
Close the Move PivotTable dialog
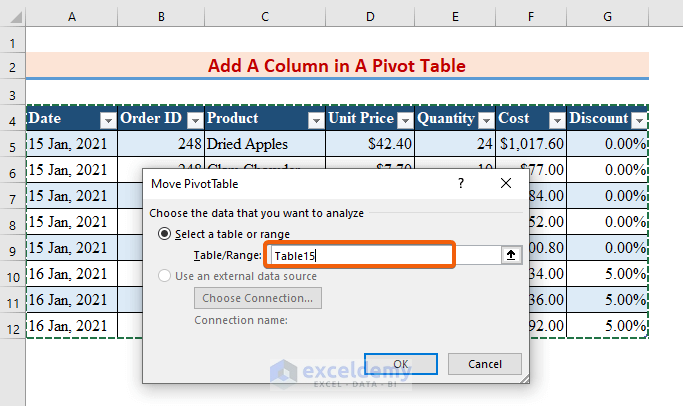click(506, 184)
